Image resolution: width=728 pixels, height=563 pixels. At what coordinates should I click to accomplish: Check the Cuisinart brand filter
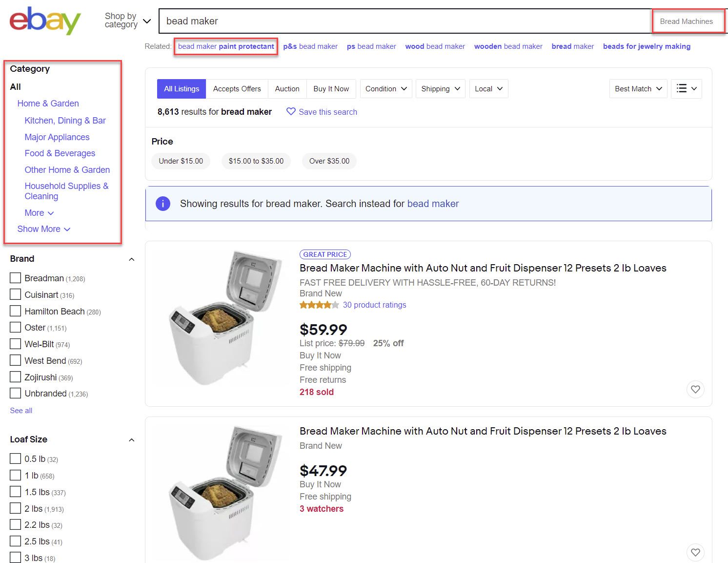[x=16, y=294]
